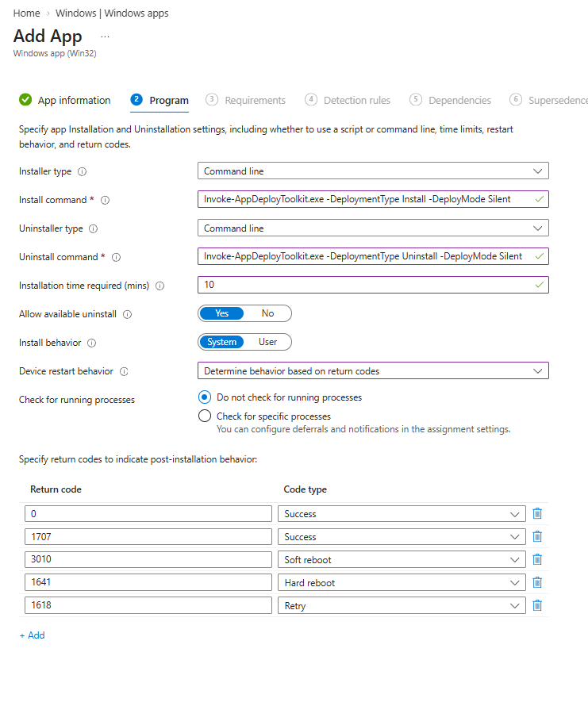This screenshot has height=706, width=588.
Task: Add a new return code row
Action: pyautogui.click(x=32, y=635)
